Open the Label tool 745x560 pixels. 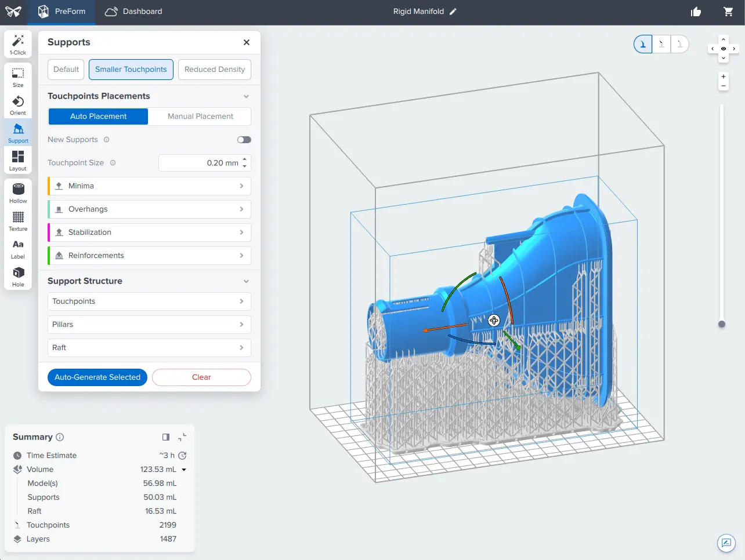[17, 247]
